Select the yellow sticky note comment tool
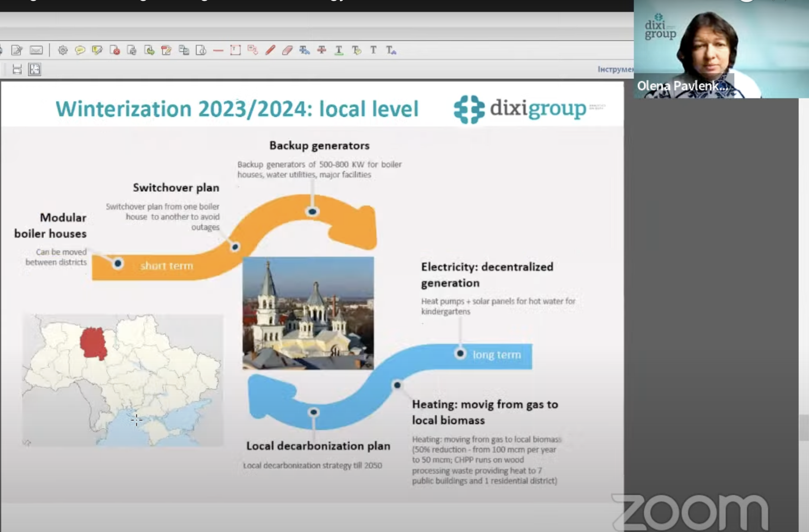Screen dimensions: 809x532 (80, 50)
